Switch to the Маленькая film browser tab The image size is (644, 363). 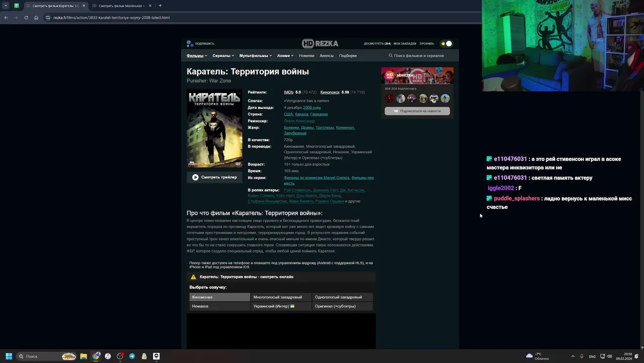(122, 6)
